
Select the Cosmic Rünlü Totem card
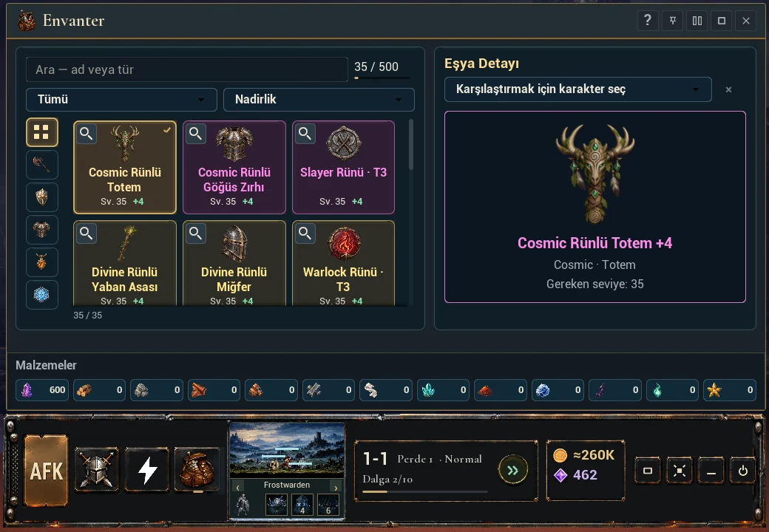pyautogui.click(x=125, y=168)
